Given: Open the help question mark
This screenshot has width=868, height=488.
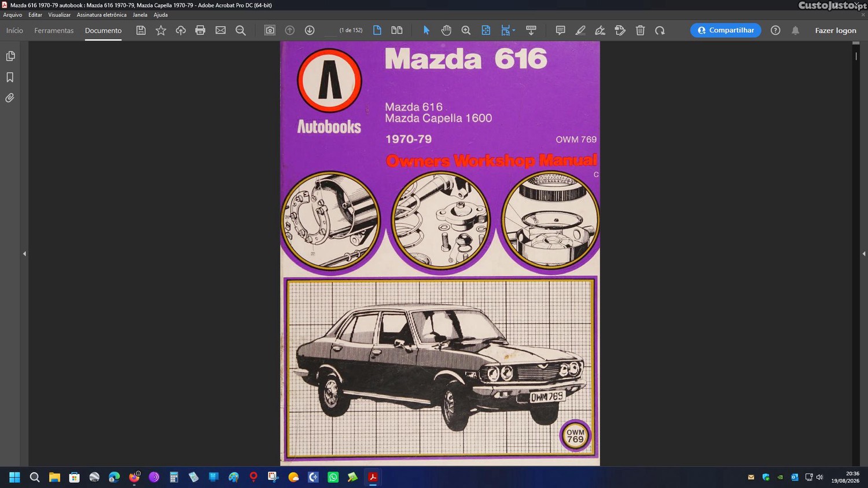Looking at the screenshot, I should coord(775,30).
